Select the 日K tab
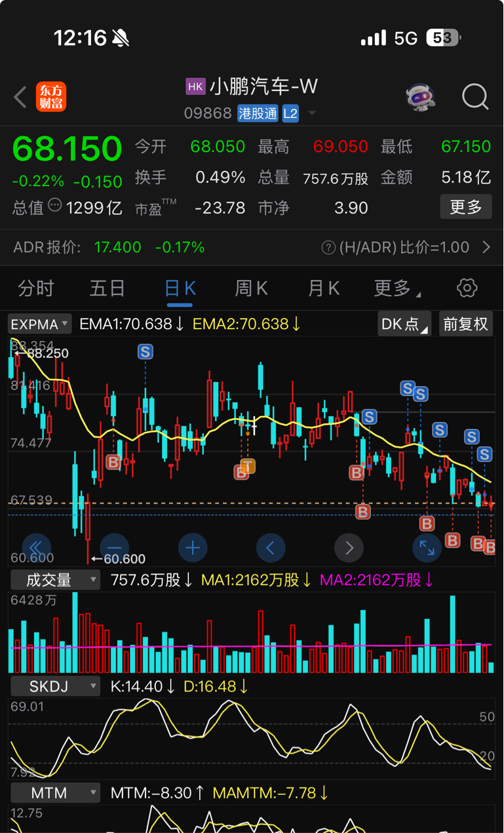Screen dimensions: 504x833 click(180, 288)
